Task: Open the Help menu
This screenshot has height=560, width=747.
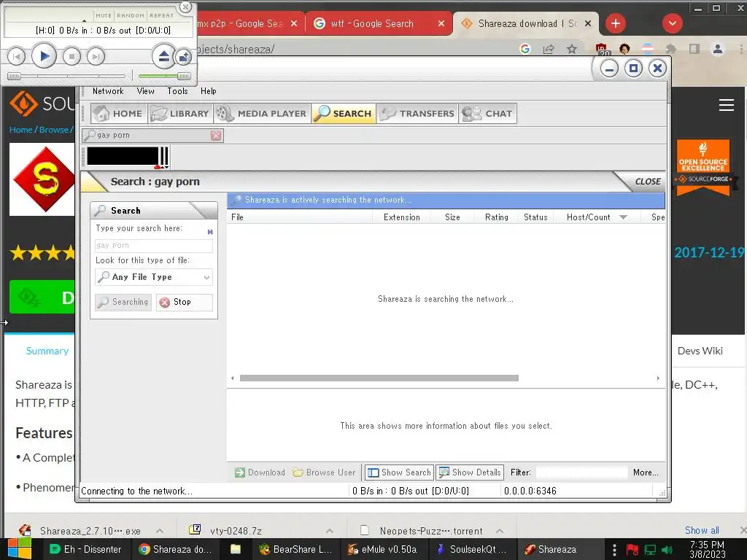Action: [208, 91]
